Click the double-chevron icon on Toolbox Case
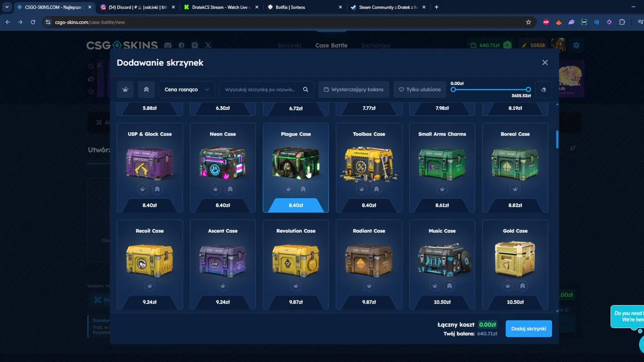The width and height of the screenshot is (644, 362). click(376, 189)
